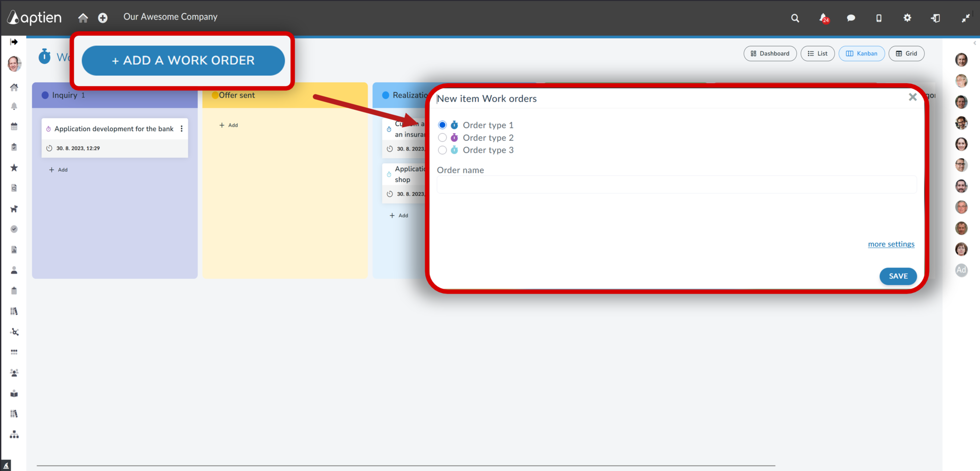
Task: Expand the left sidebar arrow
Action: [14, 42]
